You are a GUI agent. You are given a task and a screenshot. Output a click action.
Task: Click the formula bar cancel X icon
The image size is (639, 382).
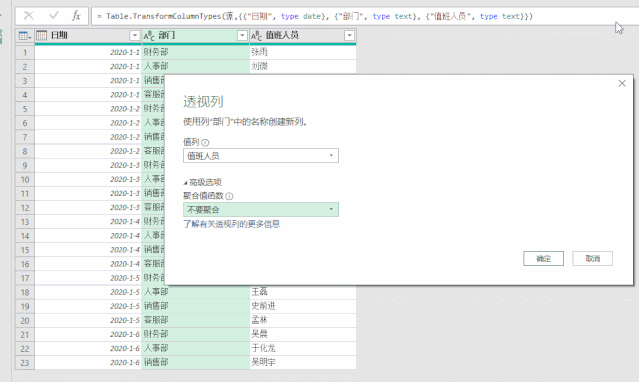tap(29, 16)
